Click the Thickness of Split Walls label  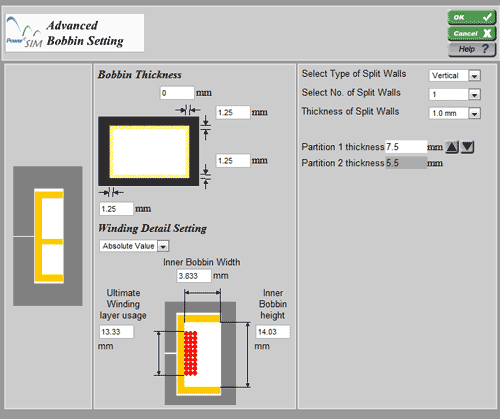(x=350, y=111)
